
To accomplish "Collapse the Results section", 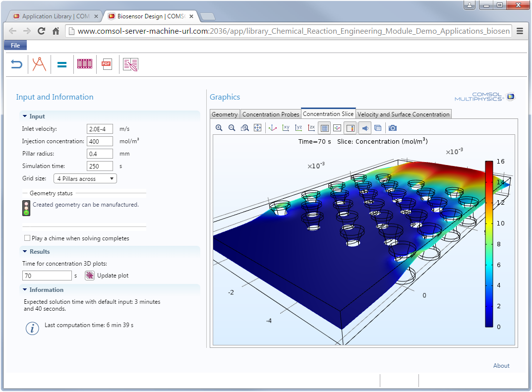I will pyautogui.click(x=25, y=251).
